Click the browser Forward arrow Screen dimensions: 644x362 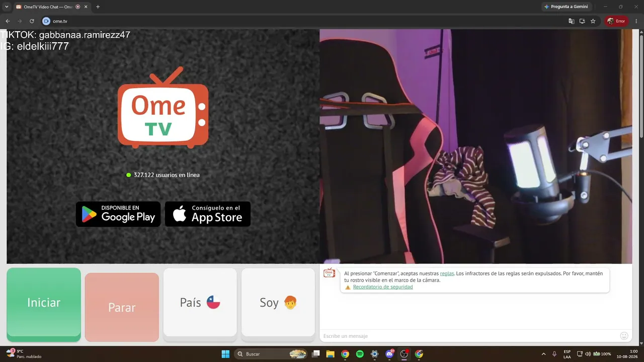coord(20,21)
